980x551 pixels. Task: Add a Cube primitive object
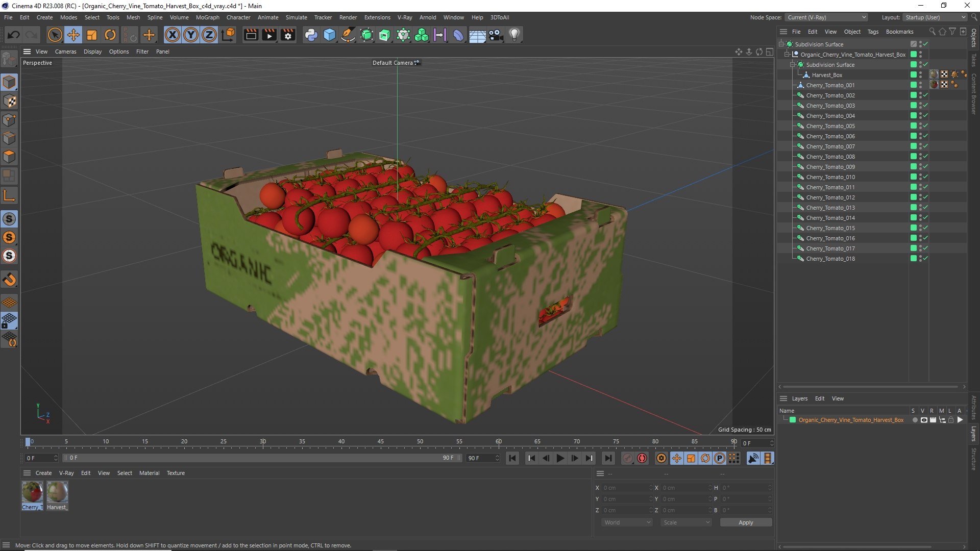(330, 35)
